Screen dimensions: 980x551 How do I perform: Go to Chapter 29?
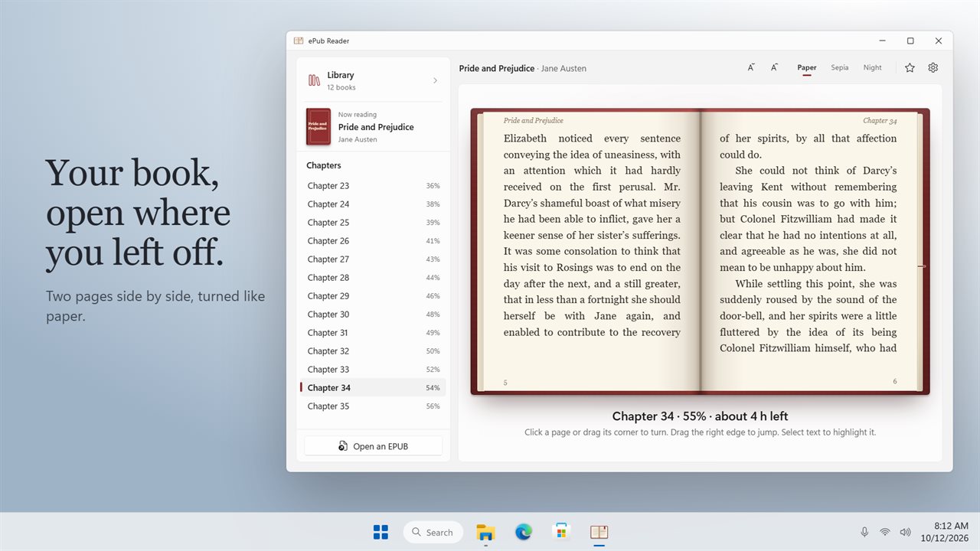[x=373, y=296]
